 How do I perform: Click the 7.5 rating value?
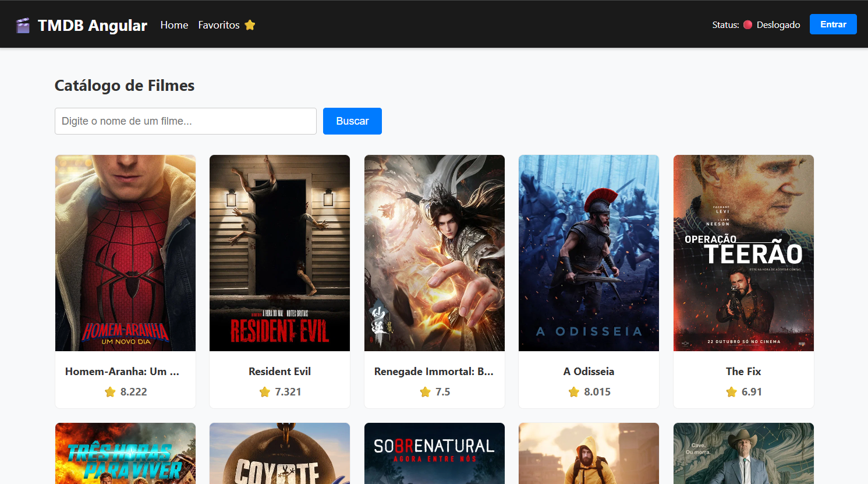pyautogui.click(x=443, y=392)
